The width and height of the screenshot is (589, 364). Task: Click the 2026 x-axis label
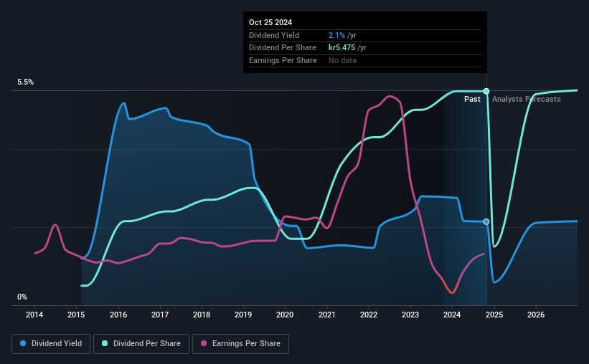click(x=536, y=315)
